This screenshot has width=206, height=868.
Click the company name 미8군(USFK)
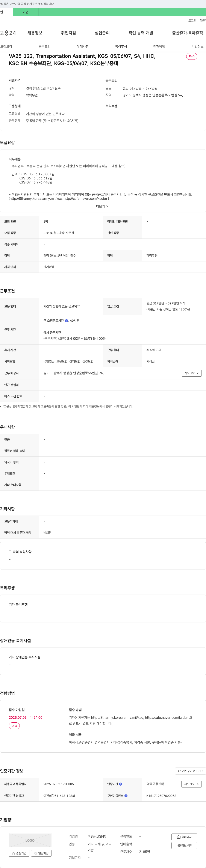tap(97, 836)
